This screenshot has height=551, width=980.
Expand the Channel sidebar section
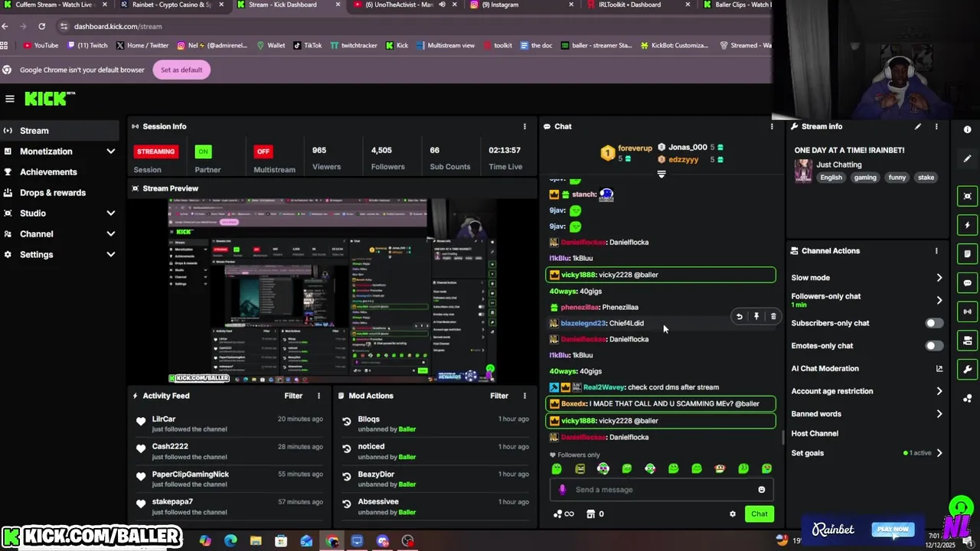tap(61, 234)
